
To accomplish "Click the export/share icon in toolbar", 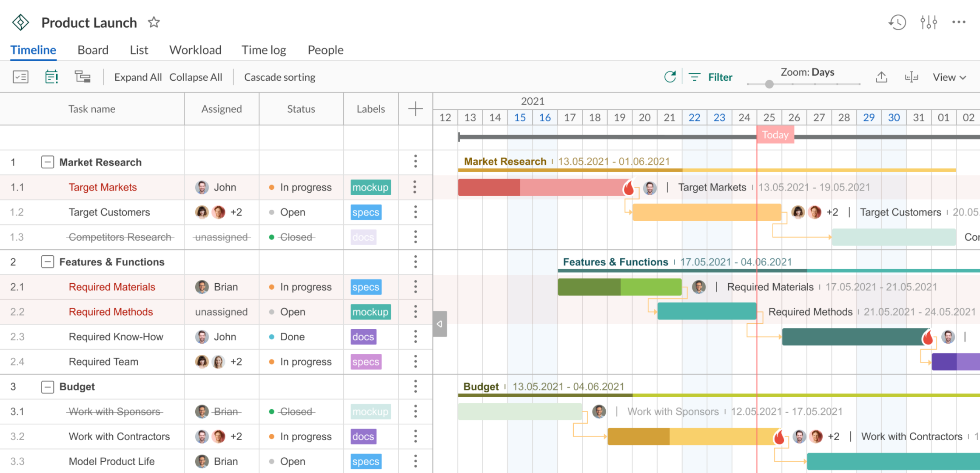I will pos(881,77).
